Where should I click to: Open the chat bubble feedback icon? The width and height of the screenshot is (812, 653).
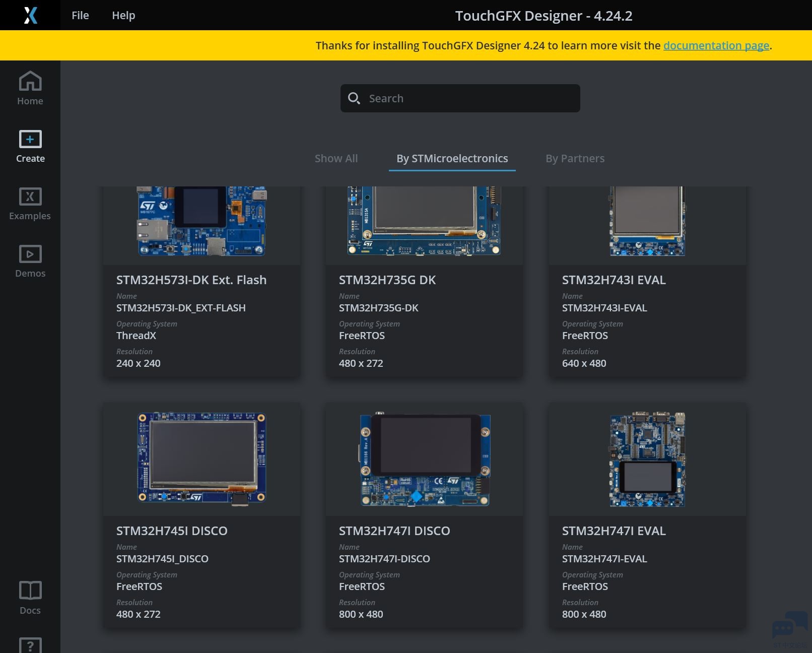point(789,626)
